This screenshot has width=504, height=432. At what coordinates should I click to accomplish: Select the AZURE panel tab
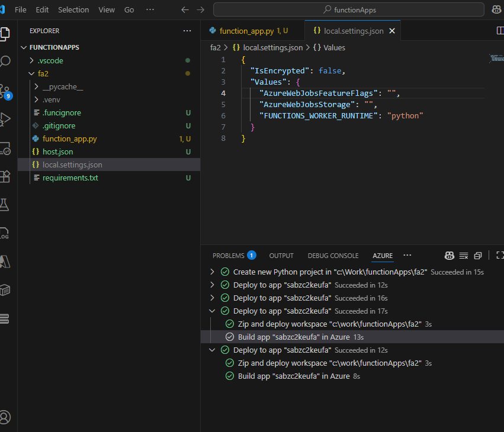(x=383, y=256)
